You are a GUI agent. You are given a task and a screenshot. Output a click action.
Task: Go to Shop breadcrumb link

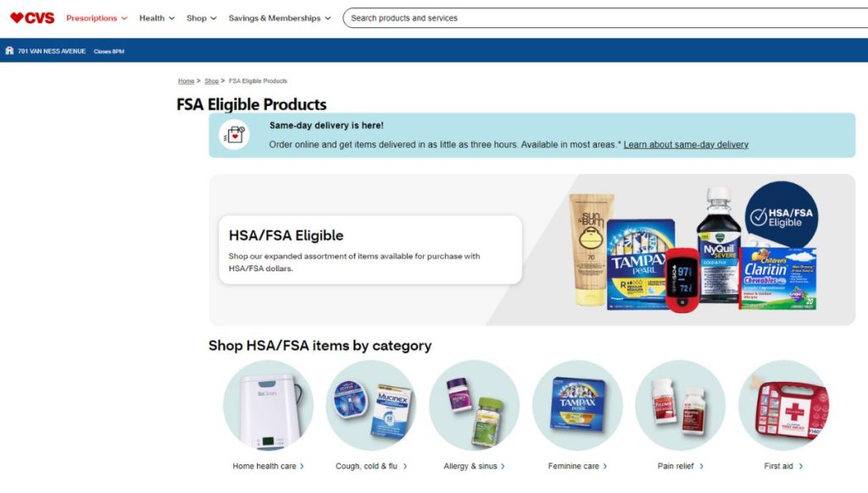point(211,80)
